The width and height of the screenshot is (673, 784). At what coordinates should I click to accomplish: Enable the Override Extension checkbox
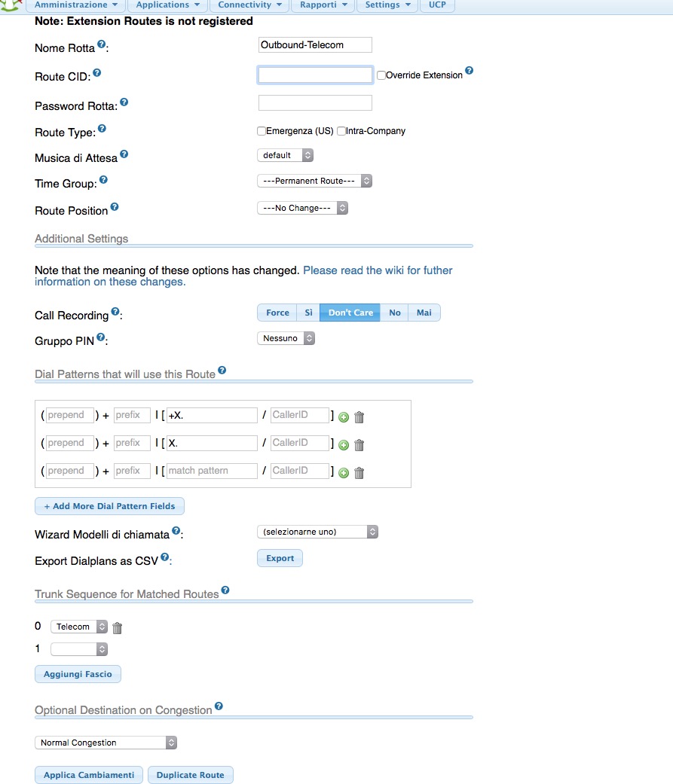[381, 75]
